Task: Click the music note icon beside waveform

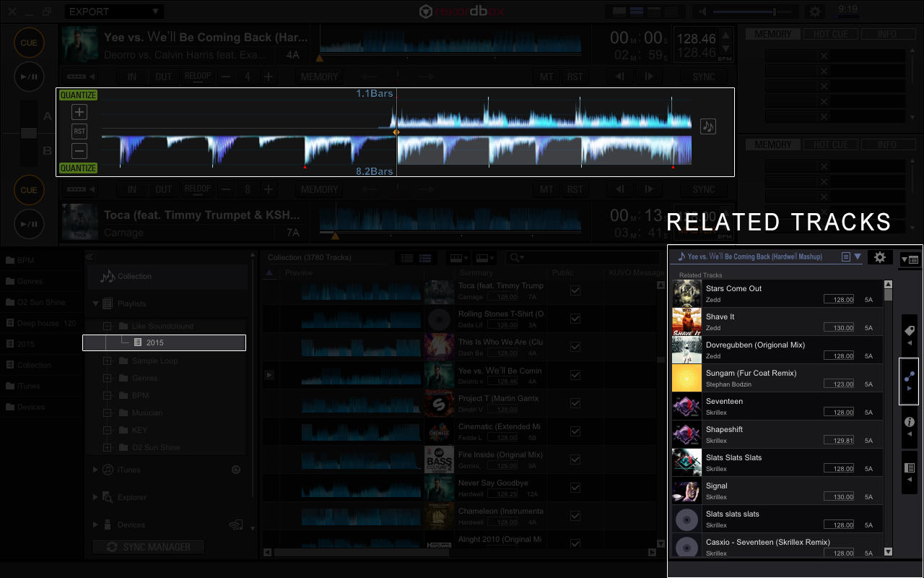Action: coord(708,126)
